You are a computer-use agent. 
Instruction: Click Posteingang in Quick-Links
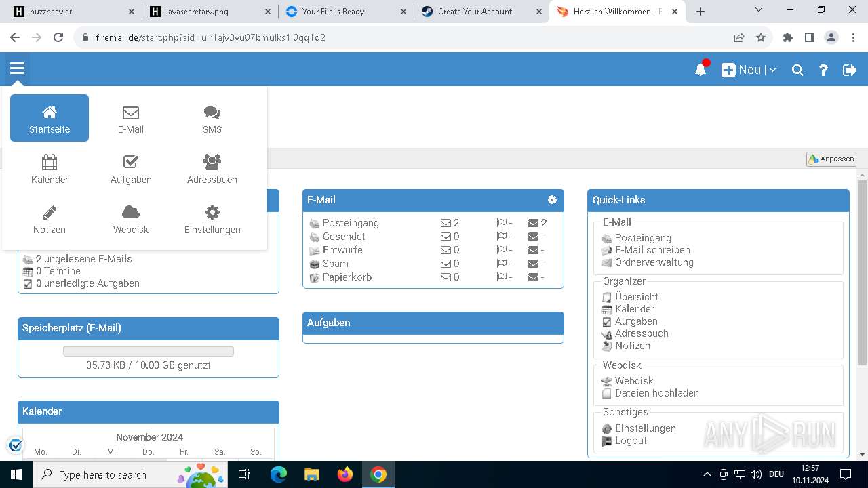pos(643,238)
